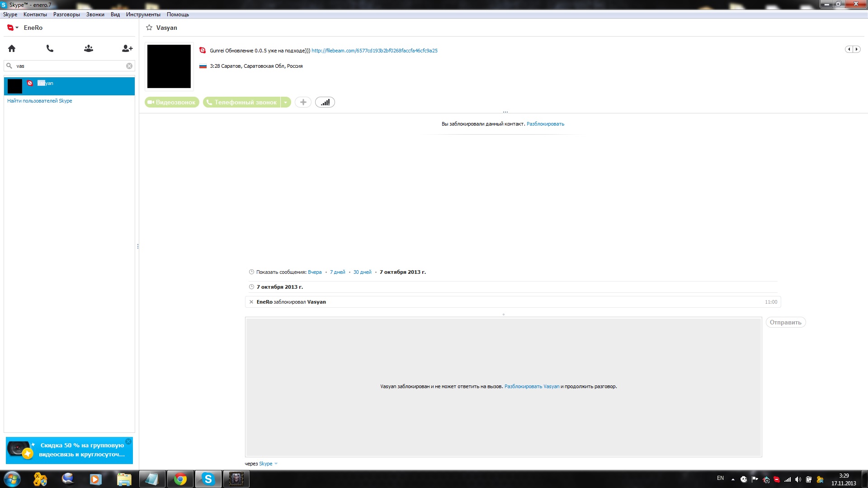Click the add contact icon
The image size is (868, 488).
pyautogui.click(x=127, y=48)
